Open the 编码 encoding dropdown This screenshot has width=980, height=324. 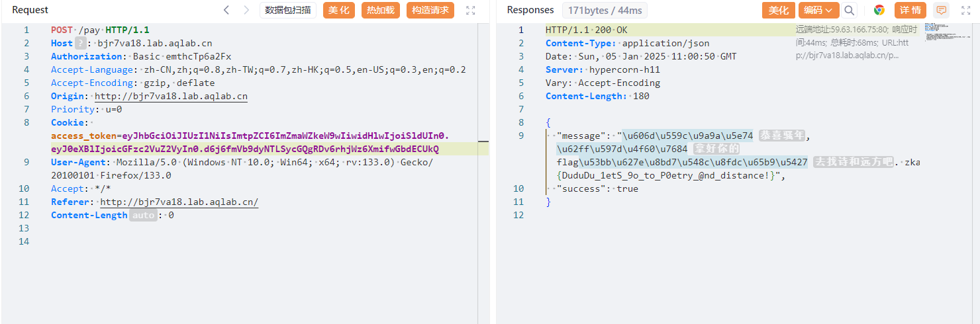(818, 10)
